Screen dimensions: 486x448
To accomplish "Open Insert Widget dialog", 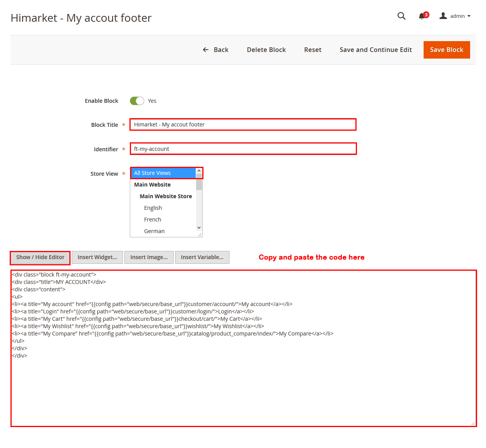I will (97, 257).
